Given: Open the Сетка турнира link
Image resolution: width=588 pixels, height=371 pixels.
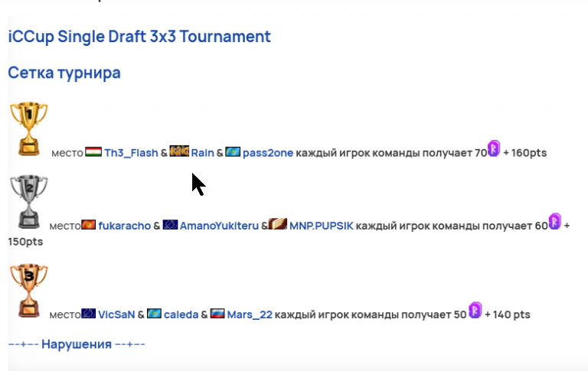Looking at the screenshot, I should click(64, 73).
